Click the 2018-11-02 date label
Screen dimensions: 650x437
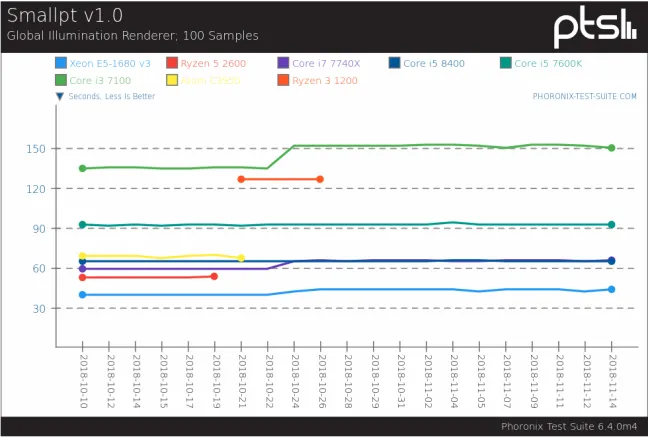click(427, 381)
